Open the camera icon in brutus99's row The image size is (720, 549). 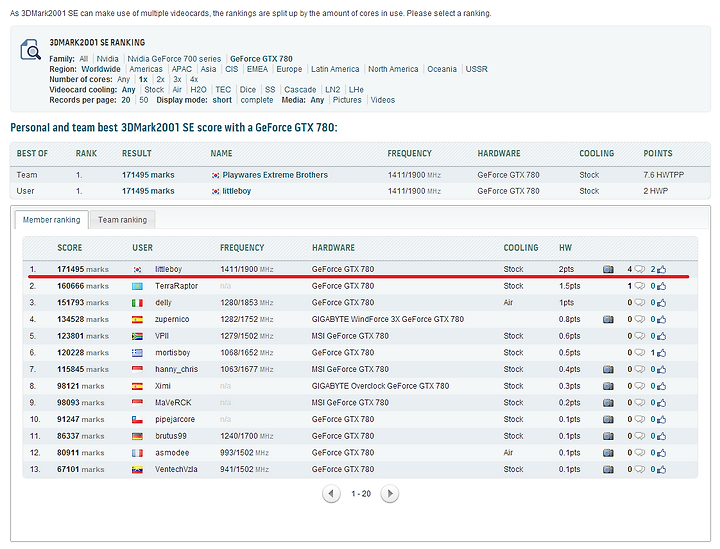[x=608, y=436]
